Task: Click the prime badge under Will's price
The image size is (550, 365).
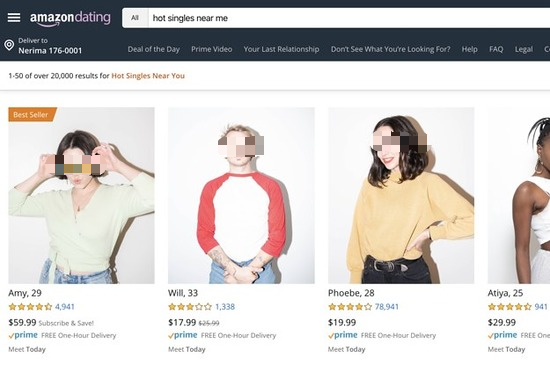Action: point(183,335)
